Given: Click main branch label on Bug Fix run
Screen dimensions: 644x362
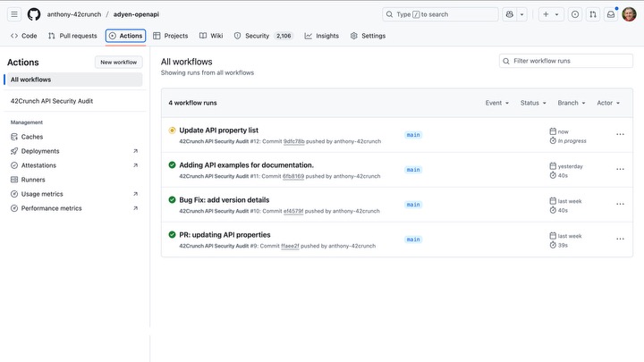Looking at the screenshot, I should (x=413, y=205).
